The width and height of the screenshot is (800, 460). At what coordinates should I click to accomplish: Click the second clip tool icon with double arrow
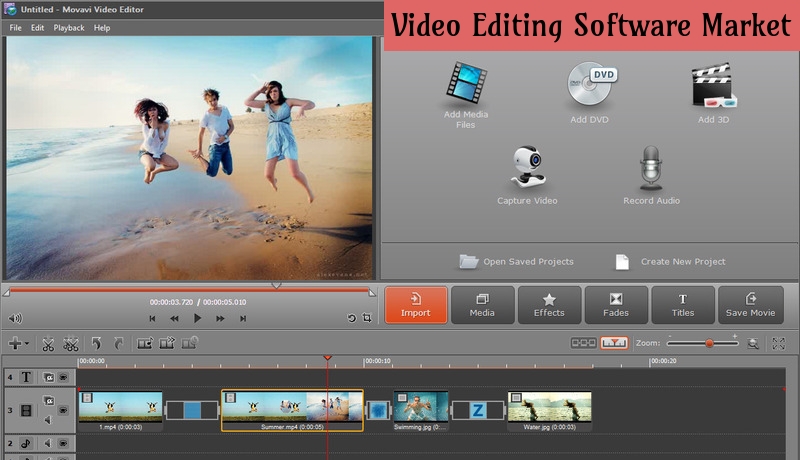pyautogui.click(x=167, y=343)
